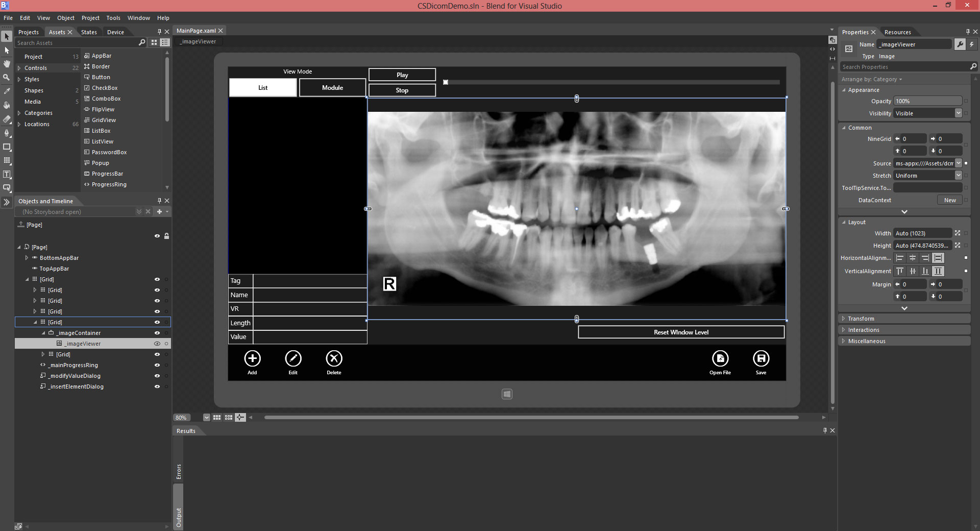
Task: Expand the Controls asset category
Action: 19,68
